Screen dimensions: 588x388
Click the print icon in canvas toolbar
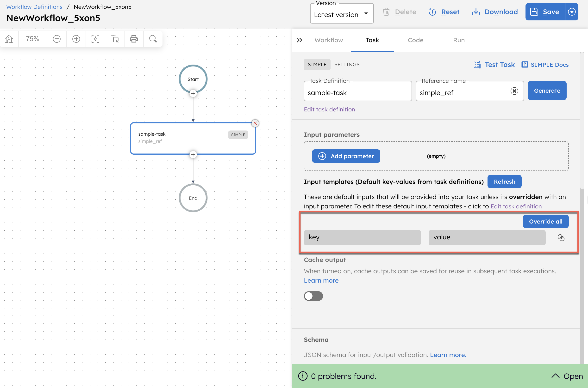(134, 39)
